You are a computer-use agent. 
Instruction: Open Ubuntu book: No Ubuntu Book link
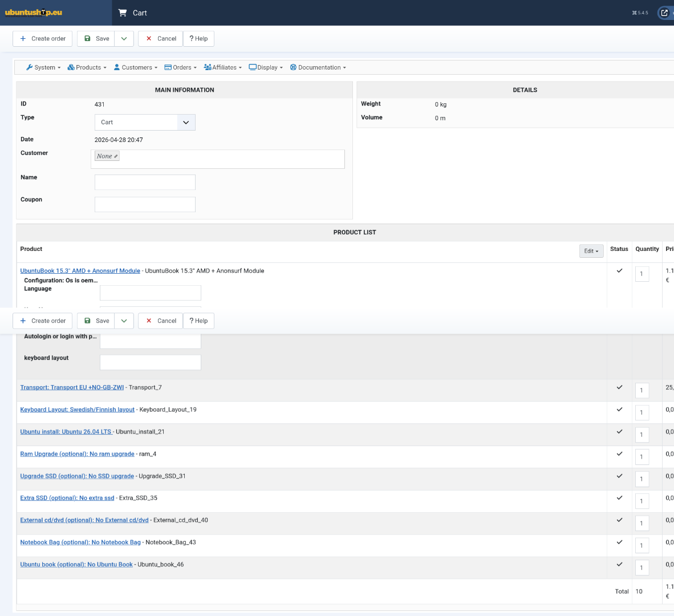[x=76, y=565]
